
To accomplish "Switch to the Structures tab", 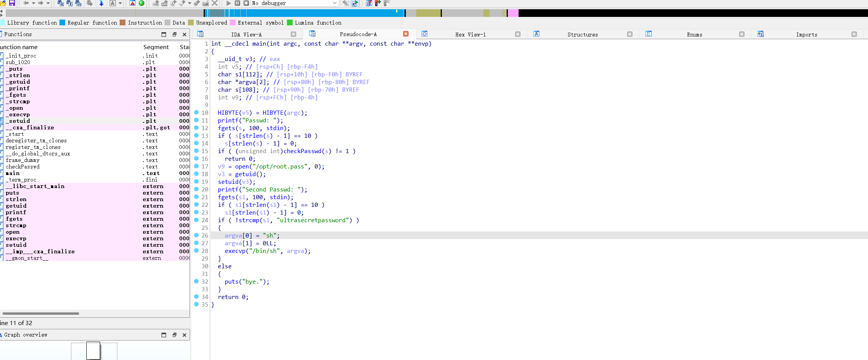I will tap(583, 34).
